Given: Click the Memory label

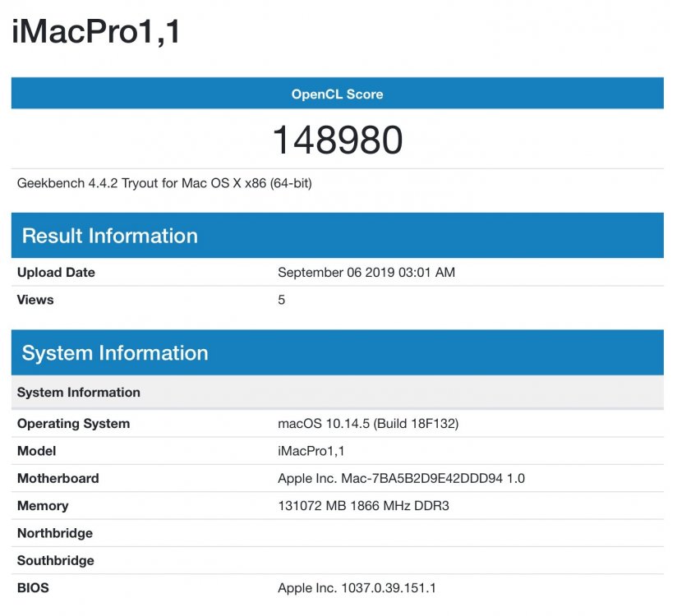Looking at the screenshot, I should click(x=43, y=506).
